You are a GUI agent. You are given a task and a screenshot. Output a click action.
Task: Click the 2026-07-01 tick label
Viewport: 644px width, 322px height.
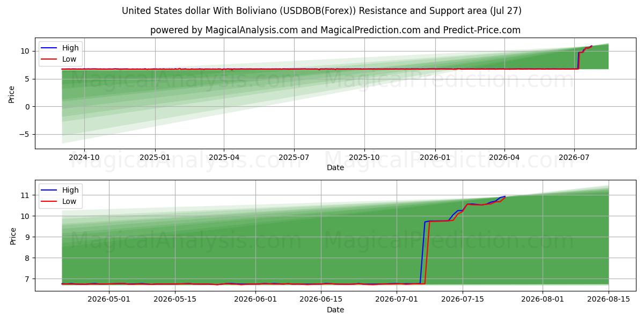(397, 300)
